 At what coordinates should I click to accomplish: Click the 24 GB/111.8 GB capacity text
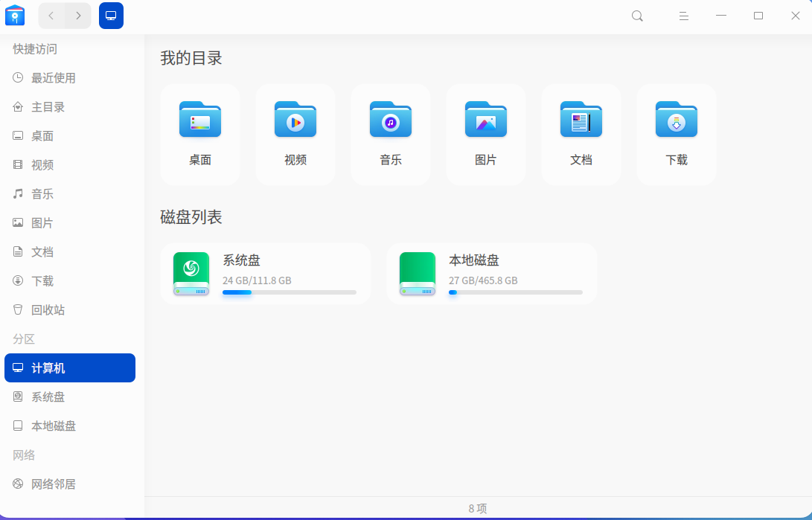[257, 280]
